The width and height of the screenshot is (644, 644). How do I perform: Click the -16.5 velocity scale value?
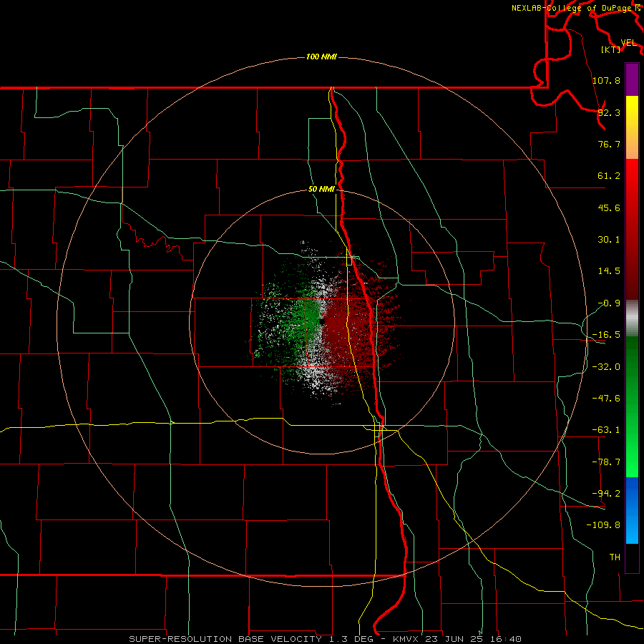(x=606, y=335)
